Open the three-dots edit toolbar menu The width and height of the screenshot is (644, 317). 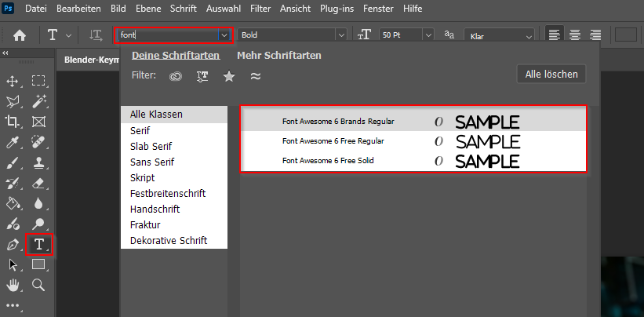point(13,305)
